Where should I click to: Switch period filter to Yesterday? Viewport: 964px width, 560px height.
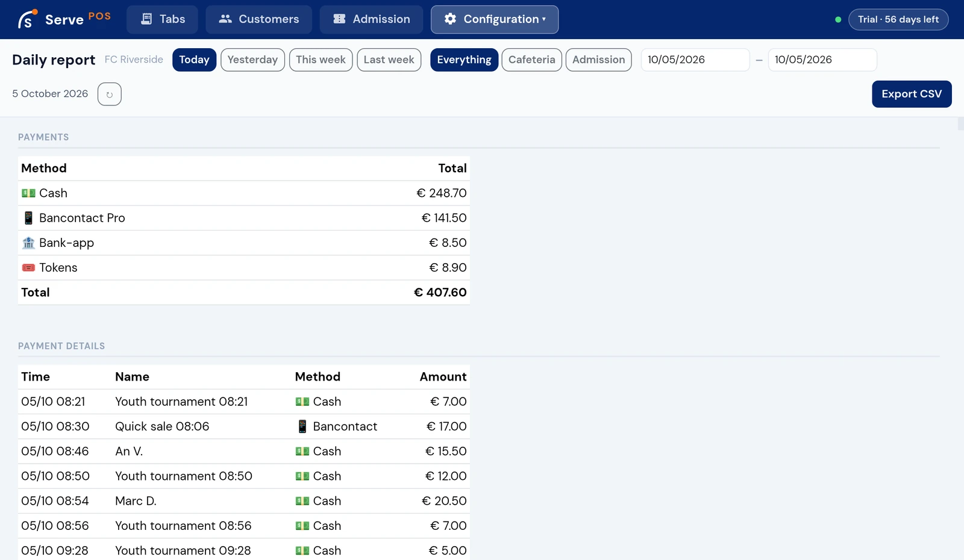coord(252,60)
